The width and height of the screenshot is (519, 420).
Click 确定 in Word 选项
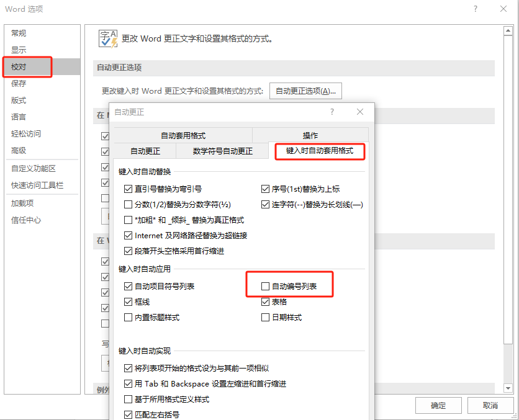[438, 406]
